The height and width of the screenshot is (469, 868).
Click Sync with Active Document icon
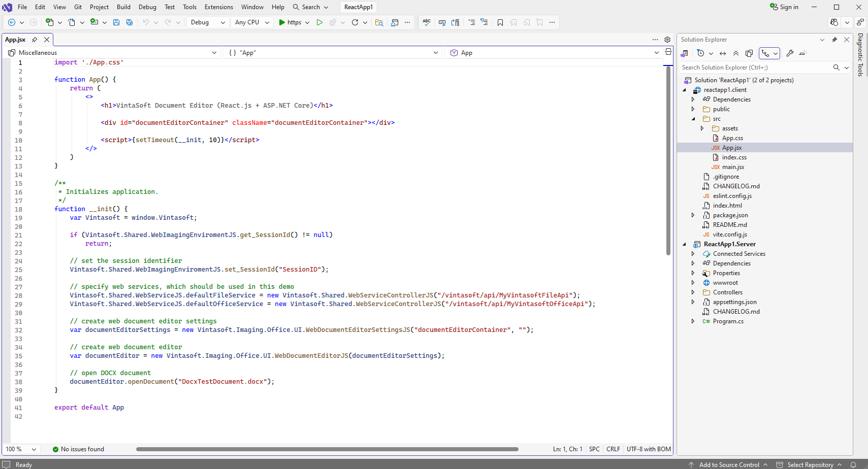click(723, 53)
